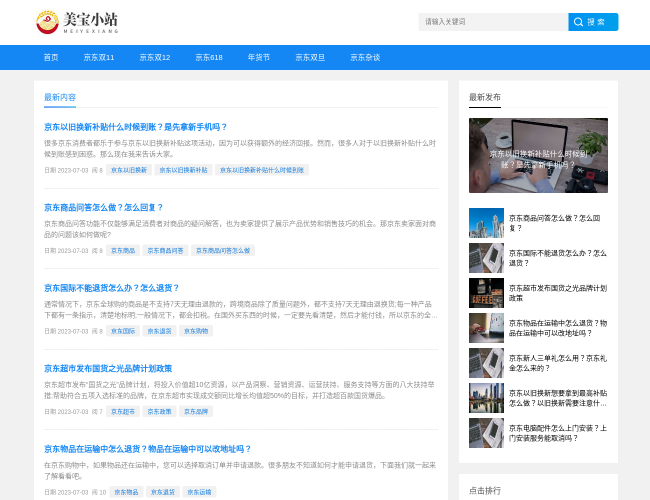This screenshot has height=500, width=650.
Task: Open sidebar link 京东电脑配件怎么上门安装
Action: [558, 433]
